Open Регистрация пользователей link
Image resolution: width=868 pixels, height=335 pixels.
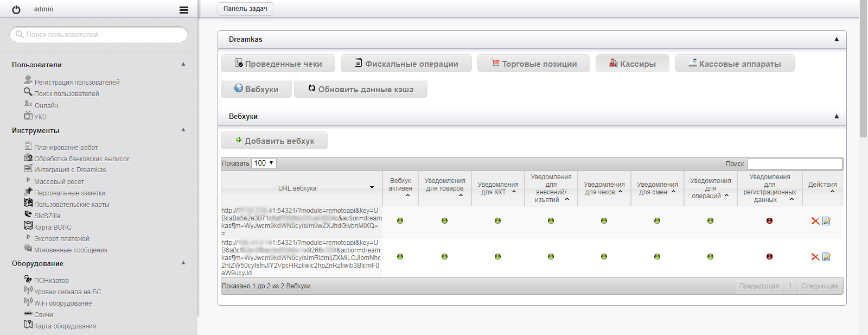tap(77, 83)
